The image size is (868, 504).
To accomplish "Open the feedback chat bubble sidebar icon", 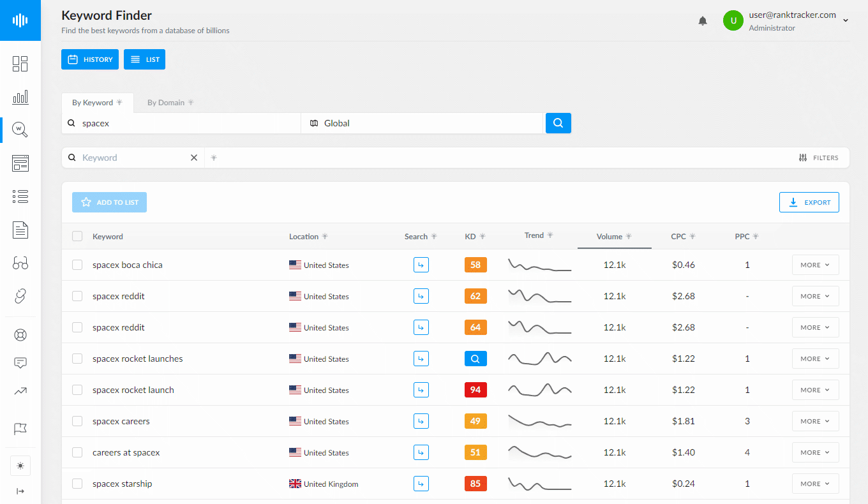I will pyautogui.click(x=20, y=363).
